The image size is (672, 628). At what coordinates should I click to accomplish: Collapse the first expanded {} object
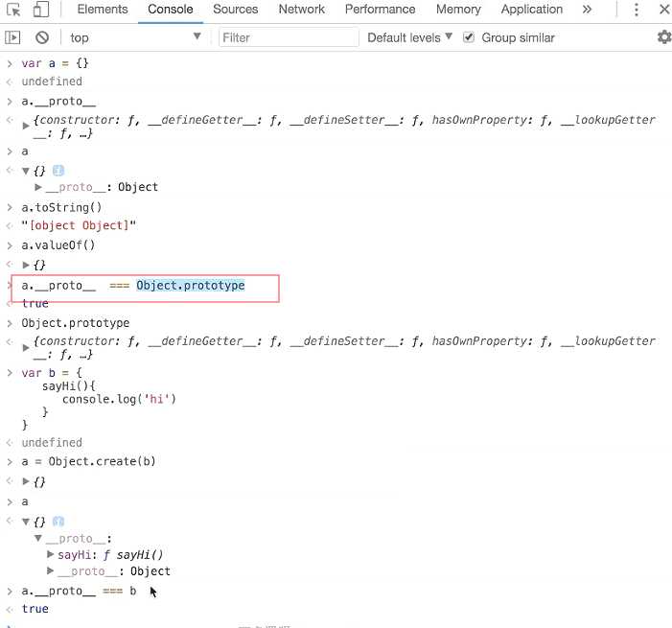(26, 171)
